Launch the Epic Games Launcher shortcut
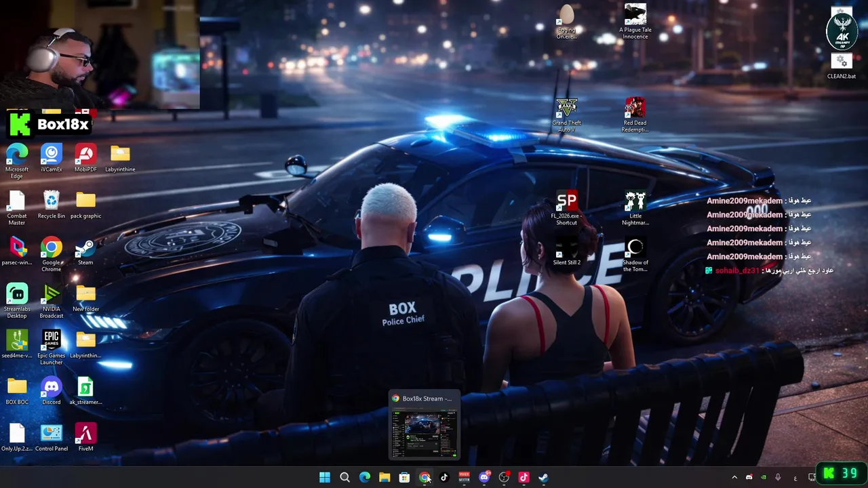868x488 pixels. point(52,348)
